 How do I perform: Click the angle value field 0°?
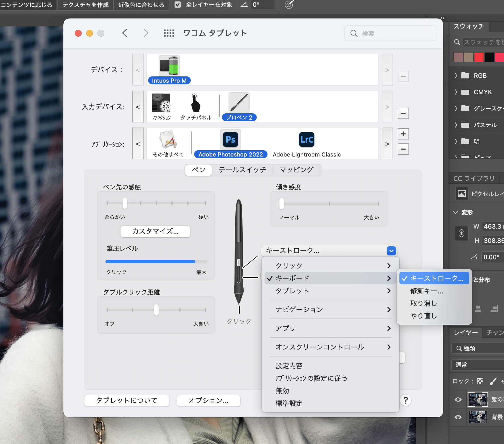[x=263, y=5]
